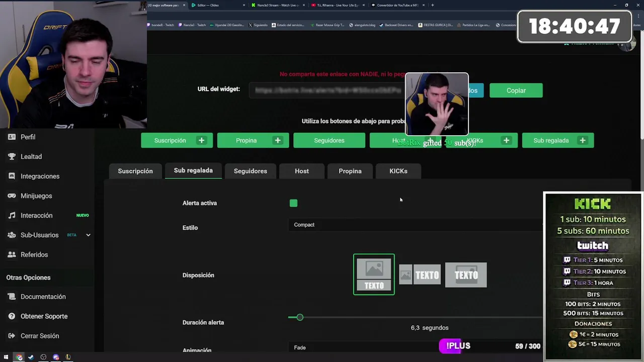Click the Sub-Usuarios people icon
The width and height of the screenshot is (644, 362).
[12, 235]
